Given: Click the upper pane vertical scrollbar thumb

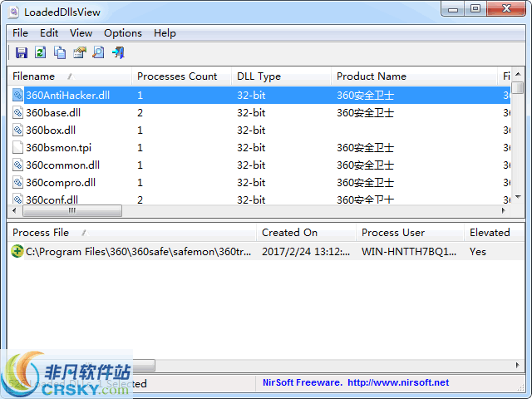Looking at the screenshot, I should (518, 87).
